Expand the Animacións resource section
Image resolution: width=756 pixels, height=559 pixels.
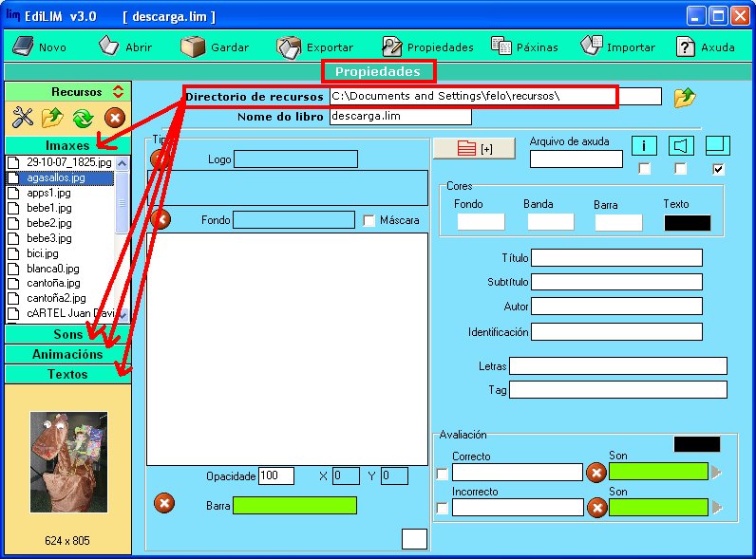click(x=67, y=354)
